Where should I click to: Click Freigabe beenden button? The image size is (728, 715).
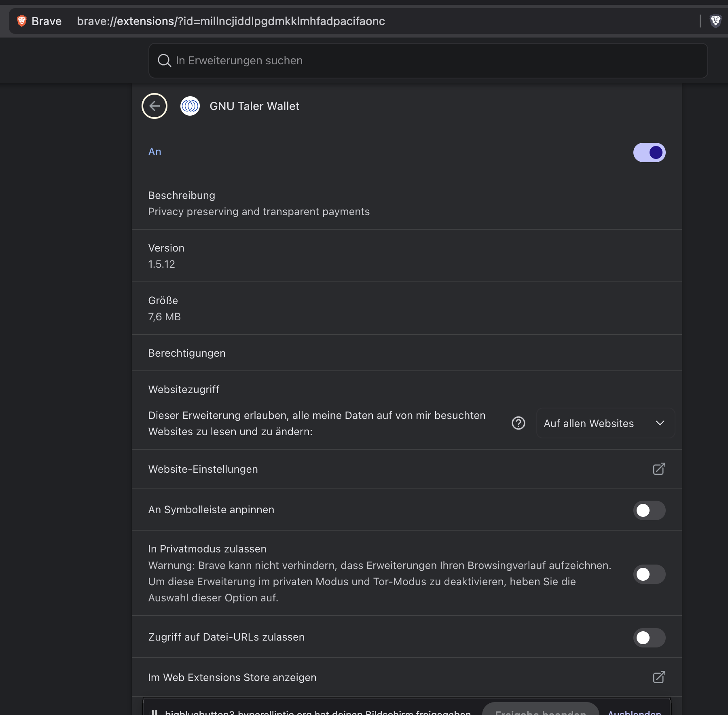tap(540, 709)
